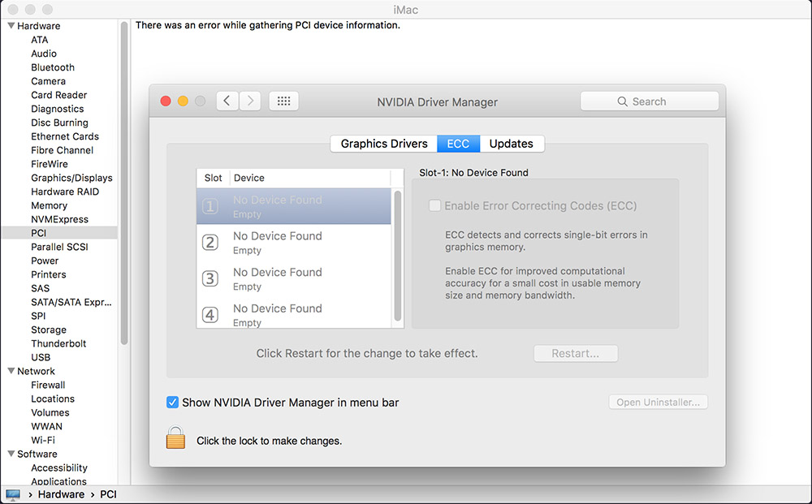Select Camera in the sidebar

(48, 81)
